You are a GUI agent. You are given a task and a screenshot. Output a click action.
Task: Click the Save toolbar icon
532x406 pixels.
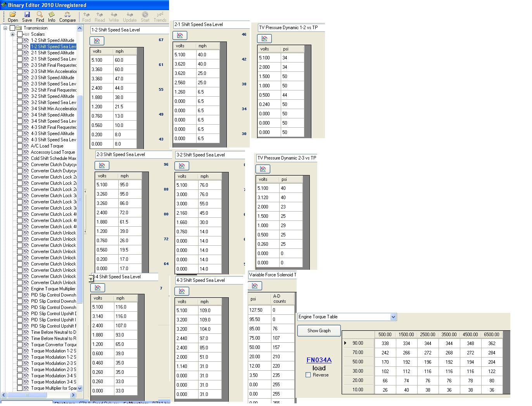[x=27, y=17]
